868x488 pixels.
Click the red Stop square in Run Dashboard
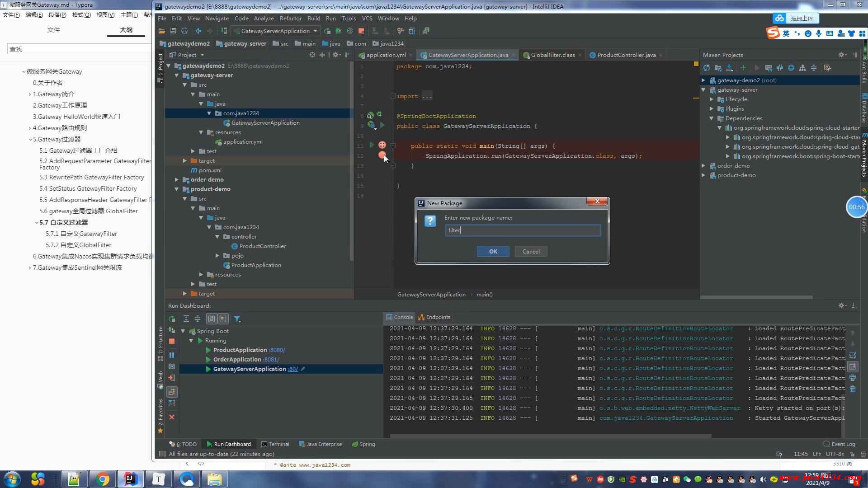pyautogui.click(x=172, y=341)
